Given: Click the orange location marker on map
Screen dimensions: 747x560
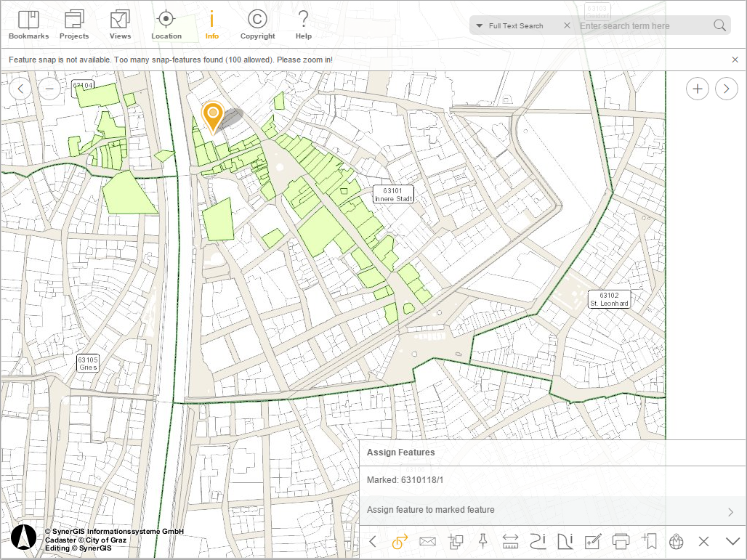Looking at the screenshot, I should point(212,116).
